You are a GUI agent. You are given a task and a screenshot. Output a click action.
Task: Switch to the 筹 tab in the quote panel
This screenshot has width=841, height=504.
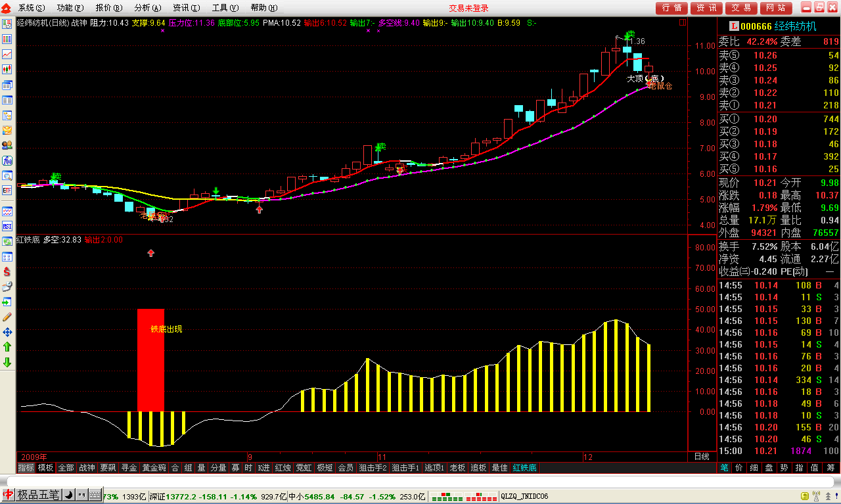(x=830, y=468)
